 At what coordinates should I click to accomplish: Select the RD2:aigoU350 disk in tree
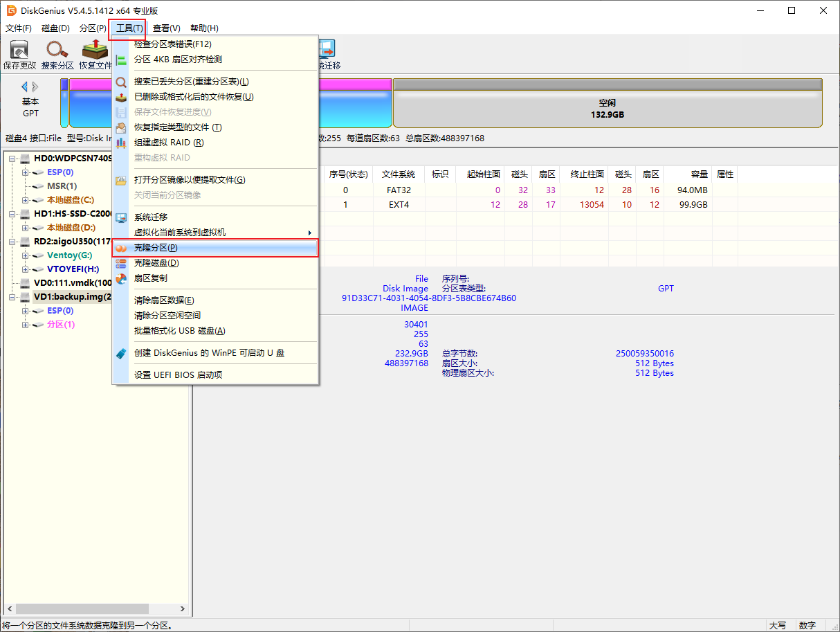(73, 242)
